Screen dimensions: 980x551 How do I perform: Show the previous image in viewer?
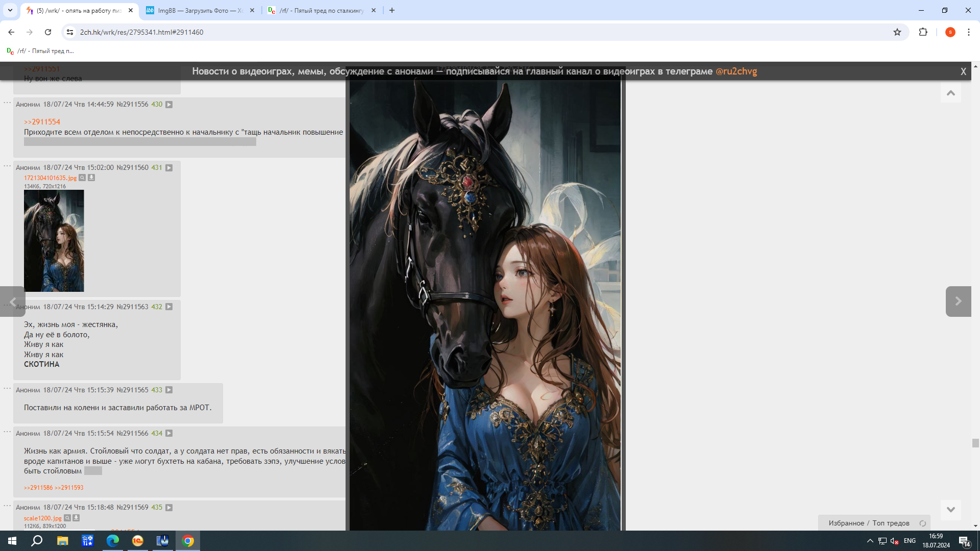tap(12, 302)
